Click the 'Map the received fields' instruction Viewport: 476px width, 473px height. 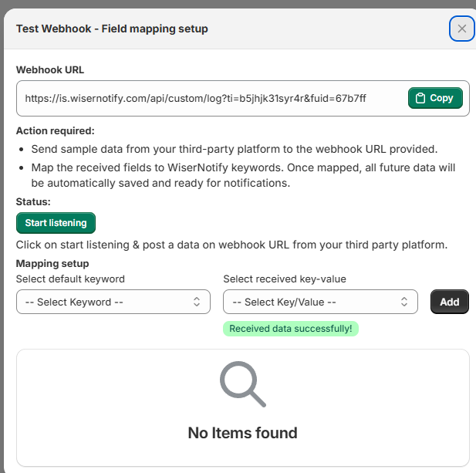pyautogui.click(x=243, y=175)
